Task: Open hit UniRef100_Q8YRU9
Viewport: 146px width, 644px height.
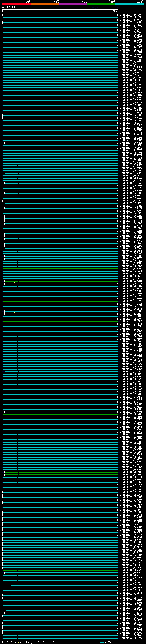Action: pyautogui.click(x=131, y=98)
